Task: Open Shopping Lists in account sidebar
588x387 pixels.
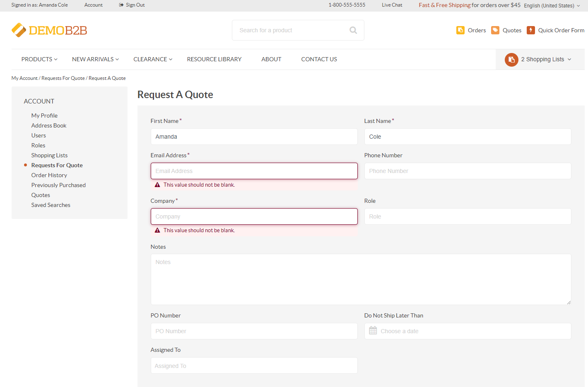Action: tap(49, 155)
